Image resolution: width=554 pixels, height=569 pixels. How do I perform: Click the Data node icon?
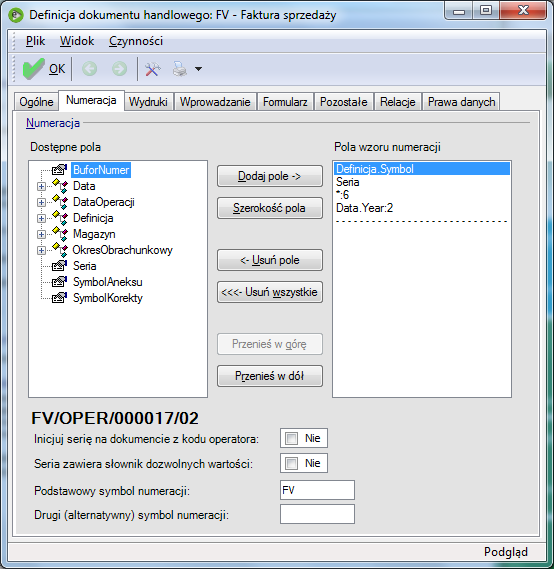[x=59, y=186]
